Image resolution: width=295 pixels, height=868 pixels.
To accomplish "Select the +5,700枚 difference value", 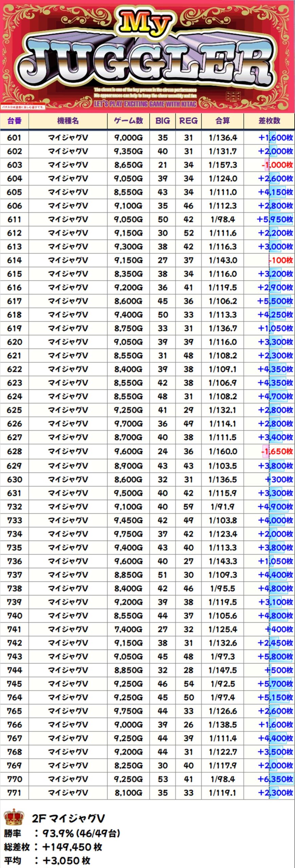I will pyautogui.click(x=275, y=684).
